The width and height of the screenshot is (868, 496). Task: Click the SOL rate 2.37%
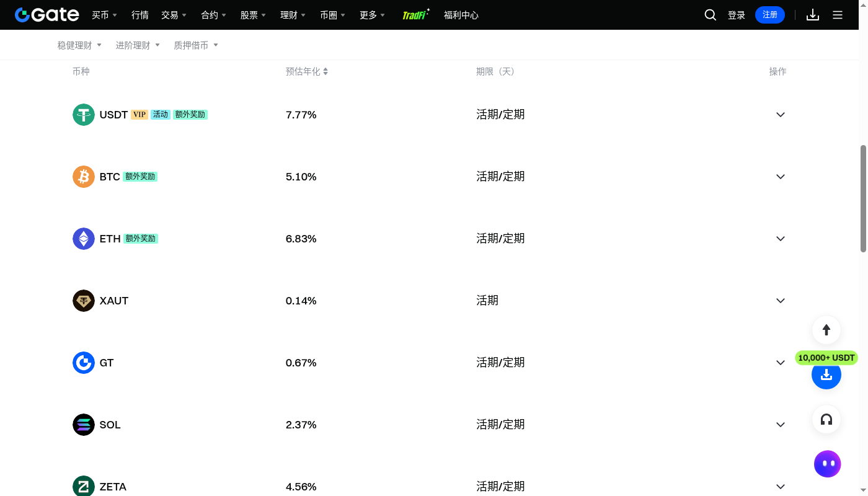[301, 425]
